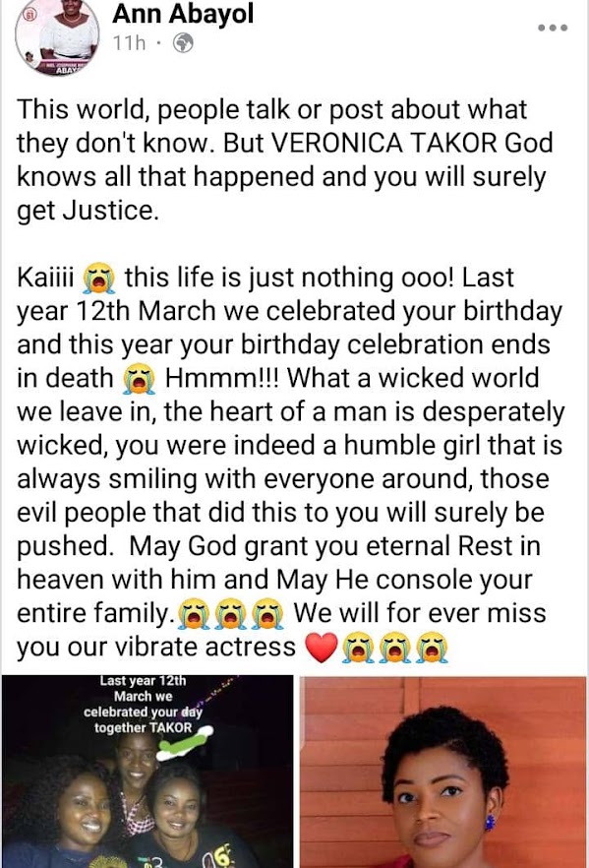Click the Ann Abayol name link
Image resolution: width=589 pixels, height=868 pixels.
[x=183, y=14]
